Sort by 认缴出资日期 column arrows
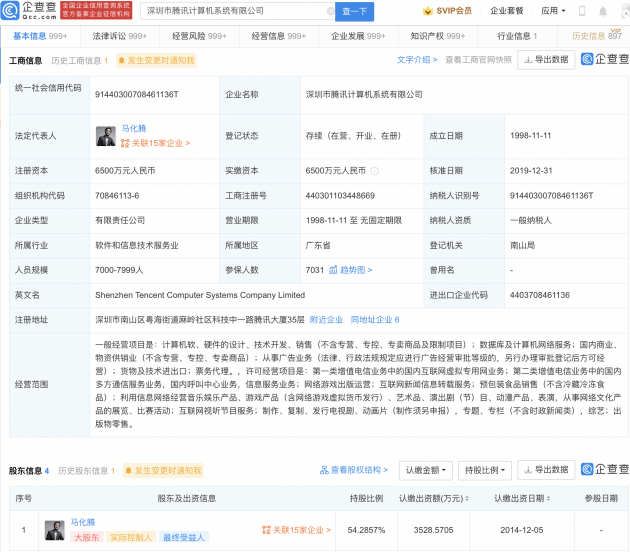Screen dimensions: 630x552 (x=548, y=499)
